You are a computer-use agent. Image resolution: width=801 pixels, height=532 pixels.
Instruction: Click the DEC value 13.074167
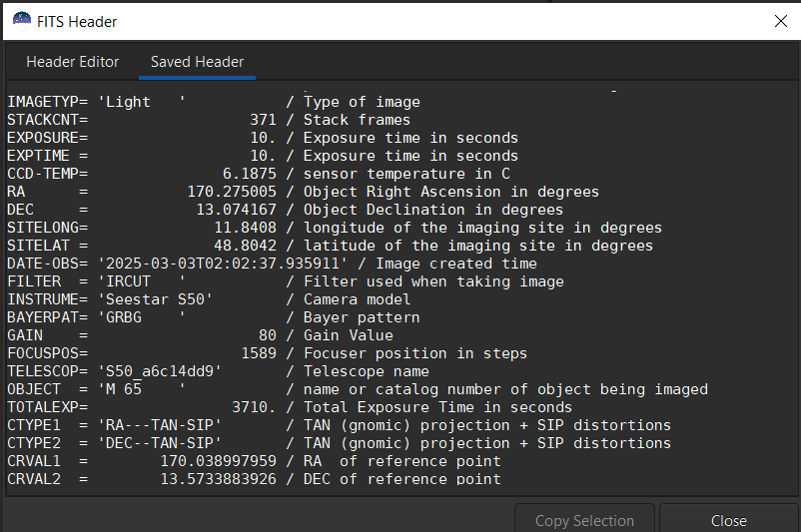pos(236,210)
